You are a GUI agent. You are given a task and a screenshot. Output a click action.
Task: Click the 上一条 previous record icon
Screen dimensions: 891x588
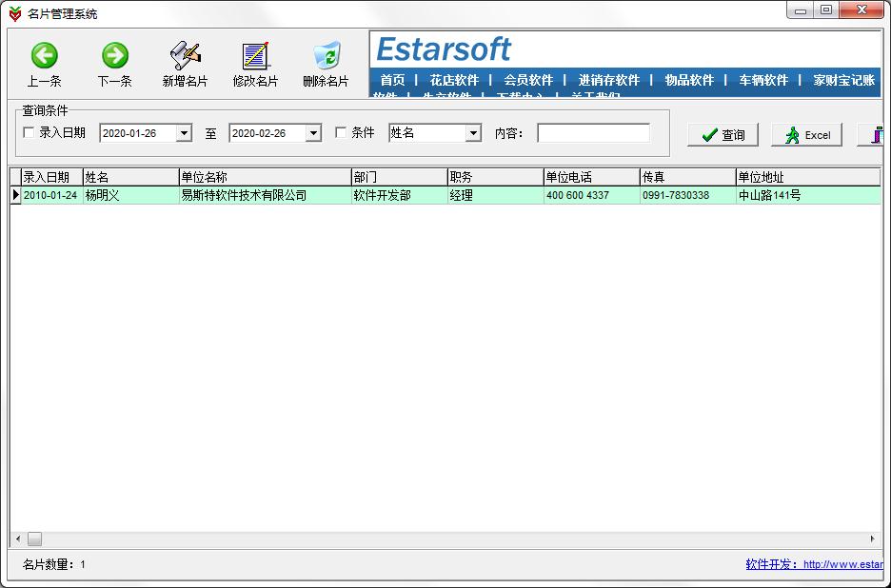point(44,56)
